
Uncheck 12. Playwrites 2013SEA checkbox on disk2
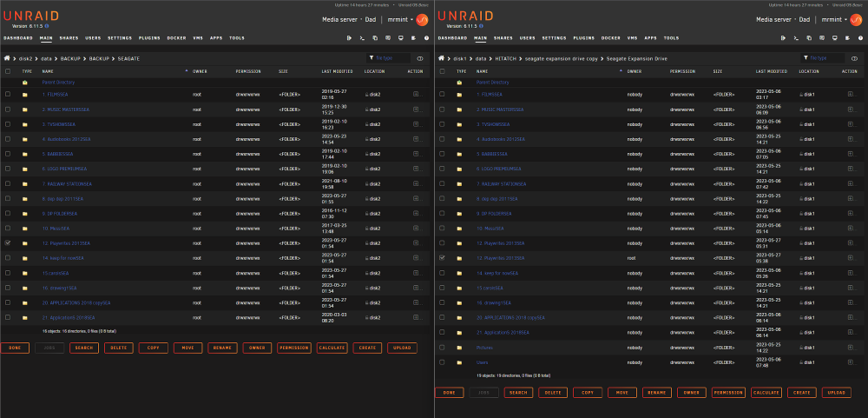(8, 242)
